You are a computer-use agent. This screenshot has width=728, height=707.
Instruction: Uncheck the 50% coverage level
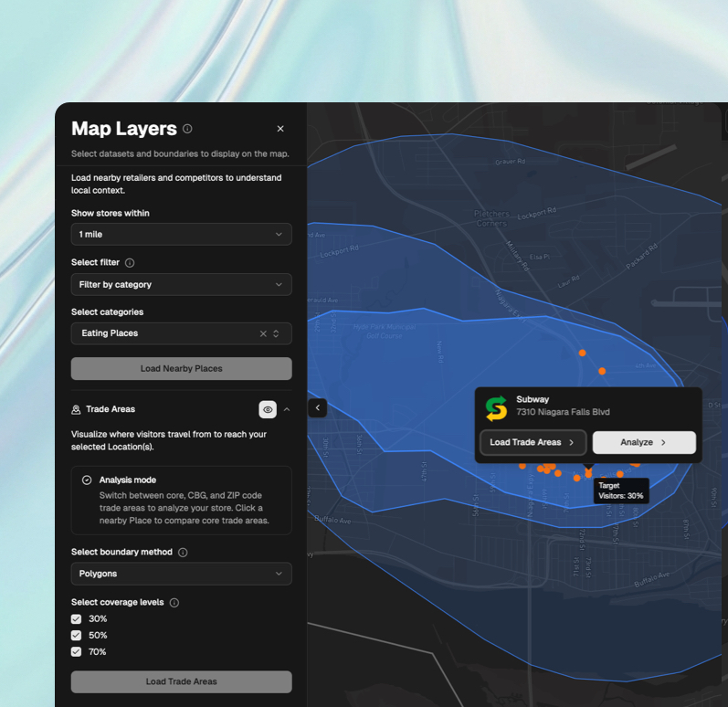77,636
